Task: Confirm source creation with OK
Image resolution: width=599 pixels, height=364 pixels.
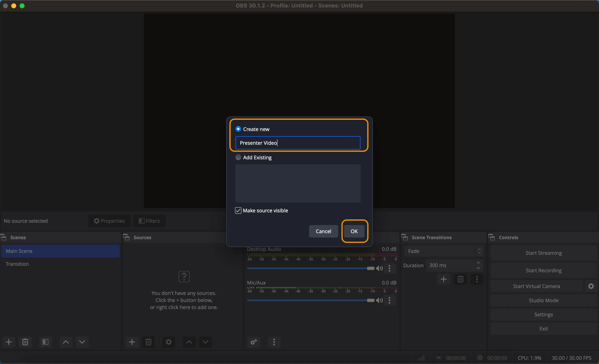Action: tap(354, 231)
